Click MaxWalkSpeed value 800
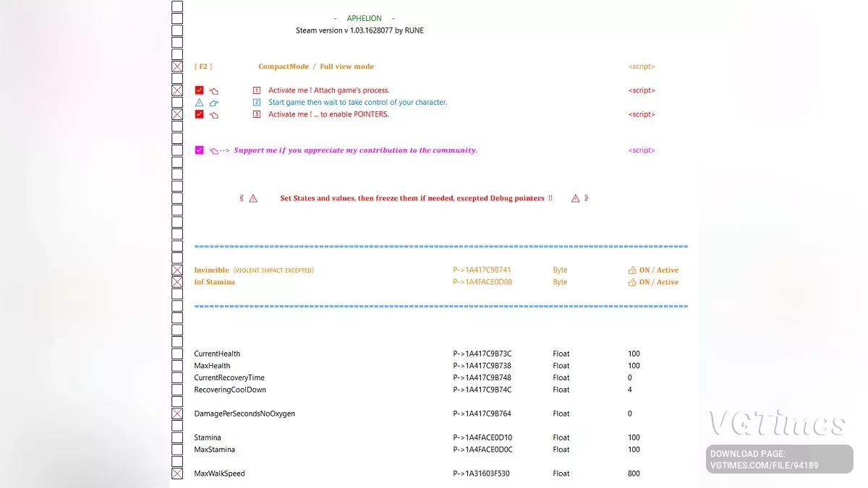 pyautogui.click(x=634, y=474)
